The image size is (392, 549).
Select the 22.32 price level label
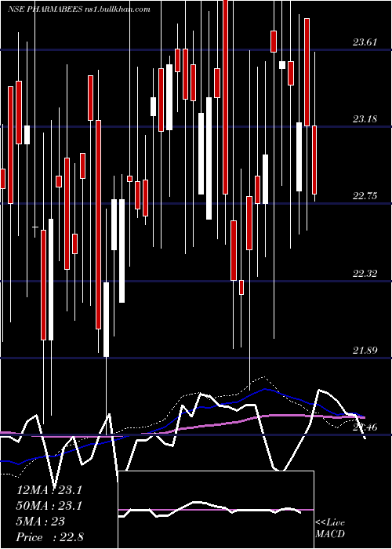click(x=365, y=273)
